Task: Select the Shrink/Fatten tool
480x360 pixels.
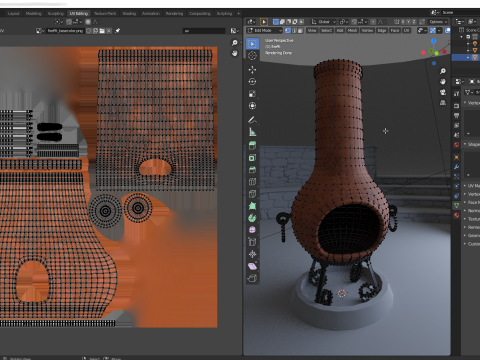Action: (x=252, y=254)
